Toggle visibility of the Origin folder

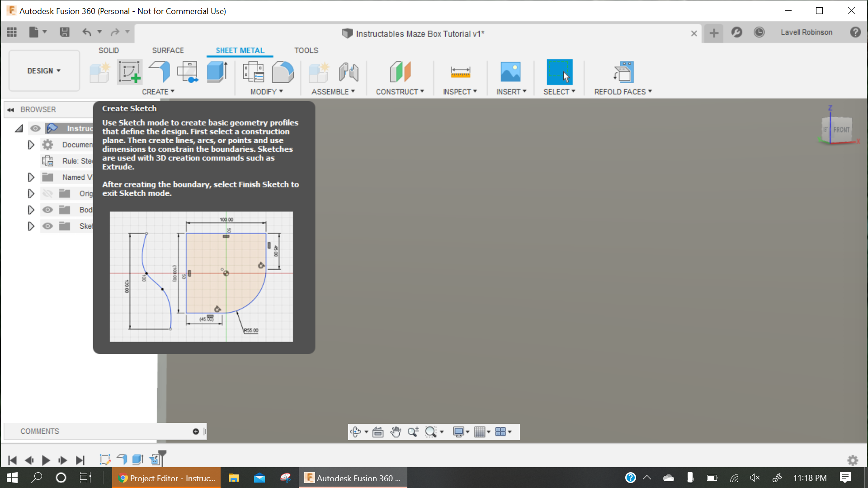click(x=47, y=193)
